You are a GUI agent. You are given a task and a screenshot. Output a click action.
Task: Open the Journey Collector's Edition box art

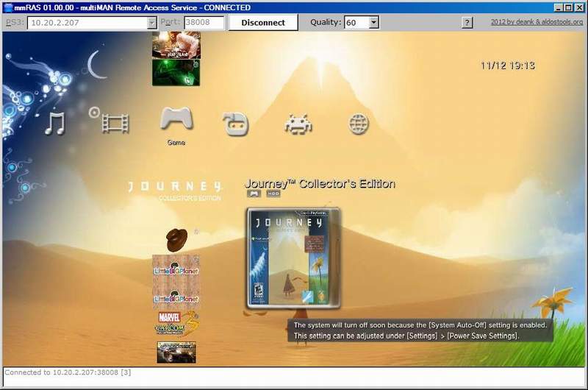point(293,258)
